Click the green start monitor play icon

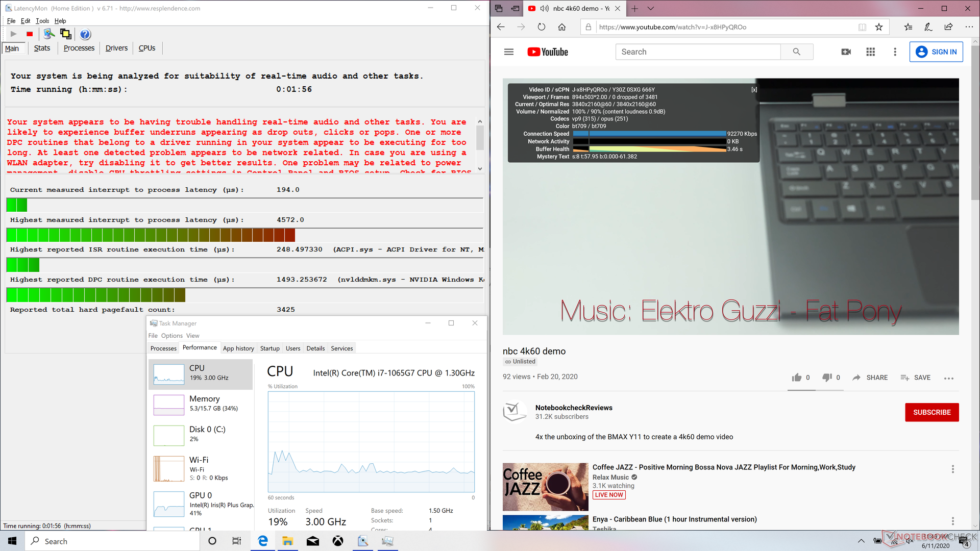14,34
